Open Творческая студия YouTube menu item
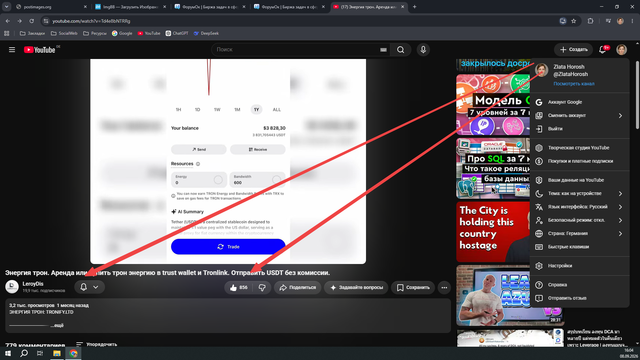 [x=580, y=148]
